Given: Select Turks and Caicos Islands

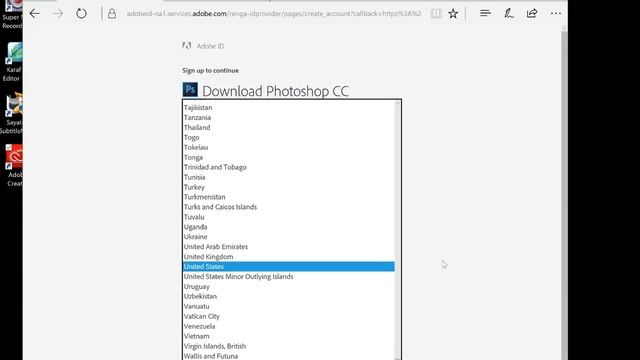Looking at the screenshot, I should [x=289, y=207].
